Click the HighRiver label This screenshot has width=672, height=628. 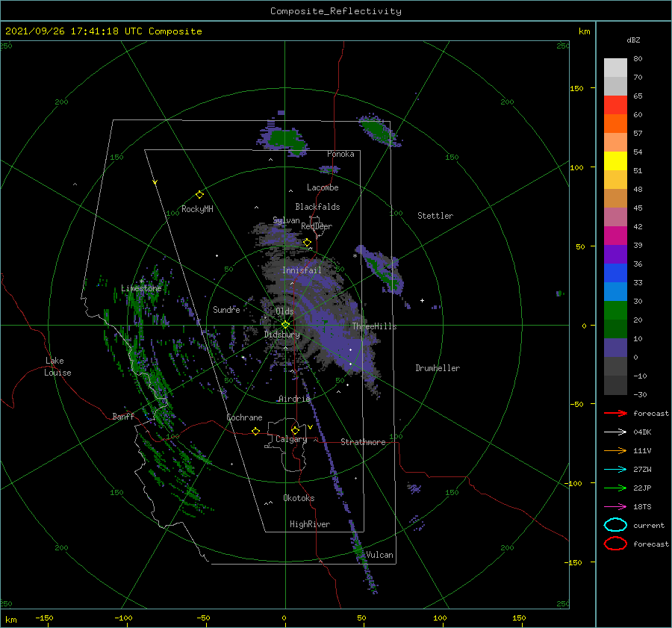tap(310, 524)
